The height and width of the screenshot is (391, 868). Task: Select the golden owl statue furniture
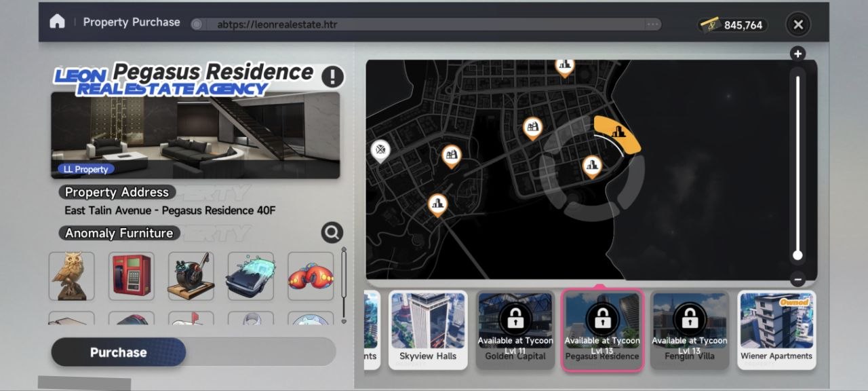click(72, 276)
